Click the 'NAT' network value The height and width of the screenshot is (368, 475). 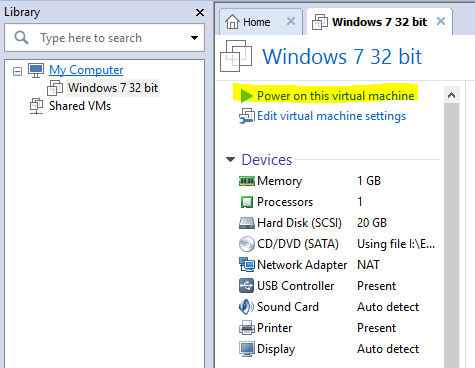(x=368, y=265)
